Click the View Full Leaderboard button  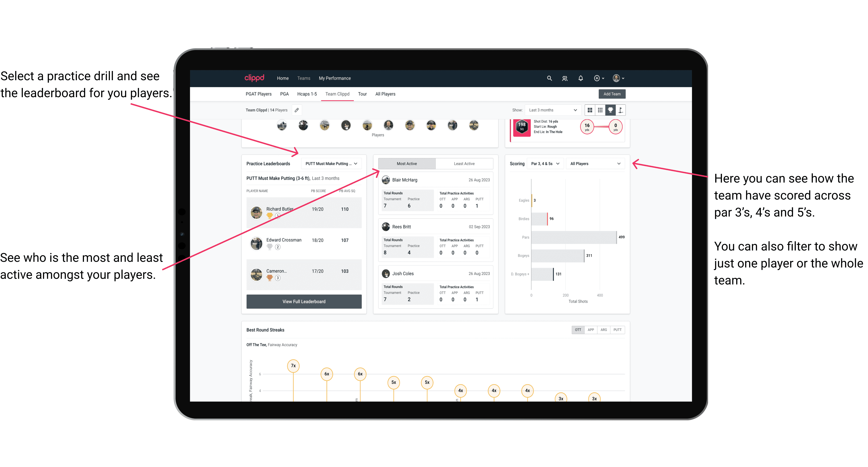pyautogui.click(x=304, y=301)
